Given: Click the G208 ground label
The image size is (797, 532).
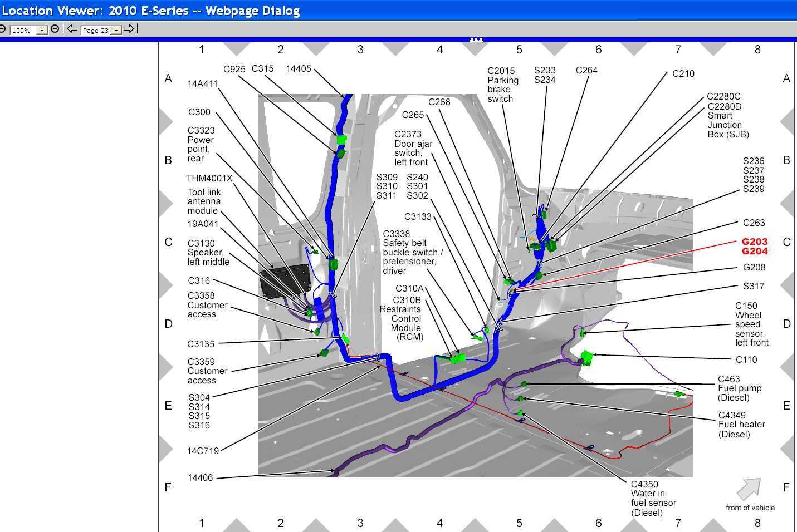Looking at the screenshot, I should click(x=754, y=267).
